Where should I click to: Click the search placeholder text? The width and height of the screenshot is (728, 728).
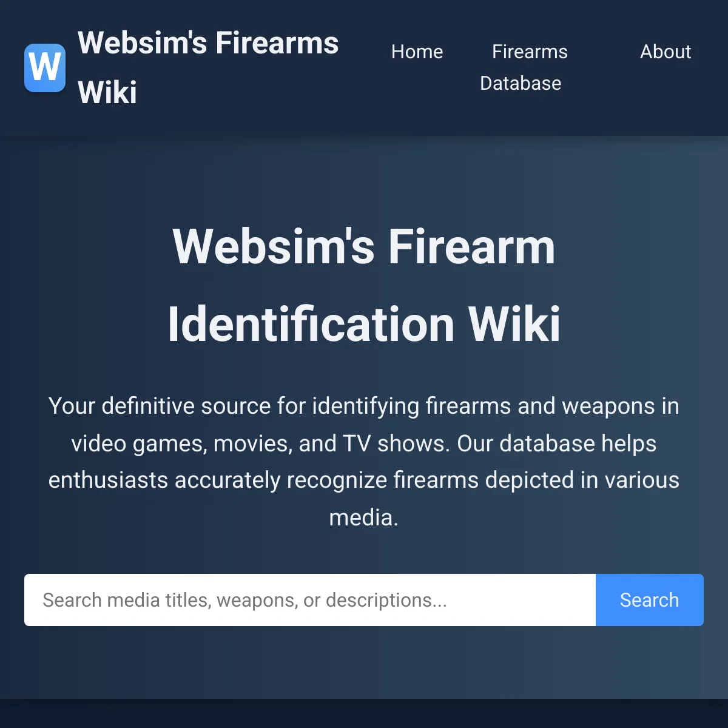pos(244,600)
